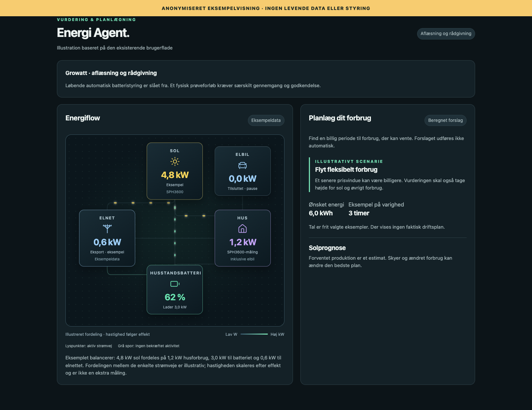Select the "VURDERING & PLANLÆGNING" label
The image size is (532, 410).
pyautogui.click(x=96, y=20)
